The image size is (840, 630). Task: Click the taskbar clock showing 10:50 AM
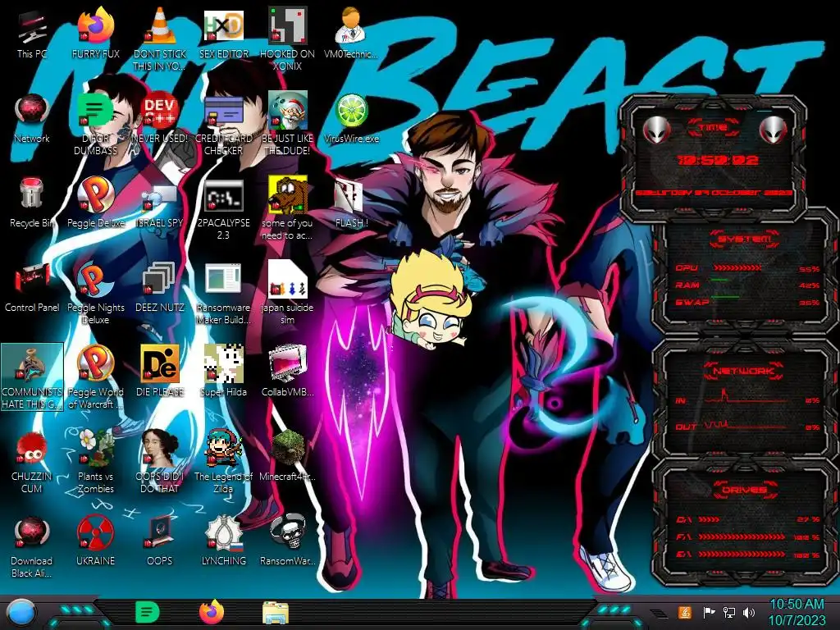tap(797, 613)
